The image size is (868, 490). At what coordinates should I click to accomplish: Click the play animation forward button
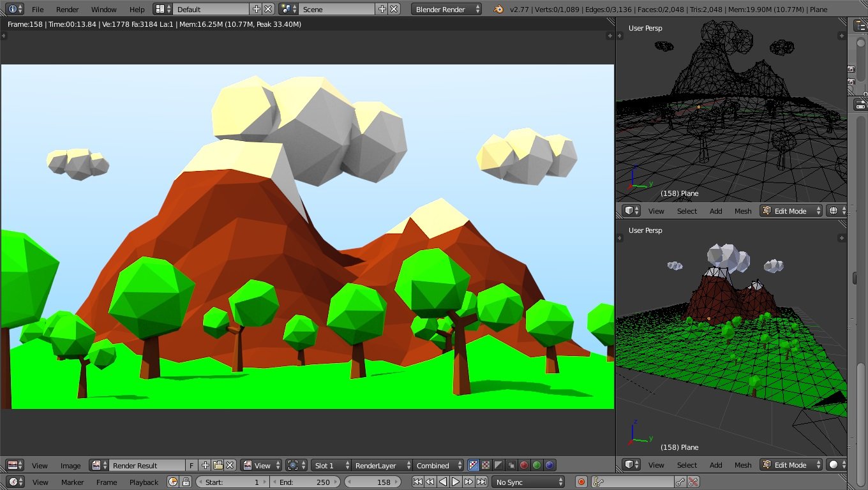coord(456,482)
